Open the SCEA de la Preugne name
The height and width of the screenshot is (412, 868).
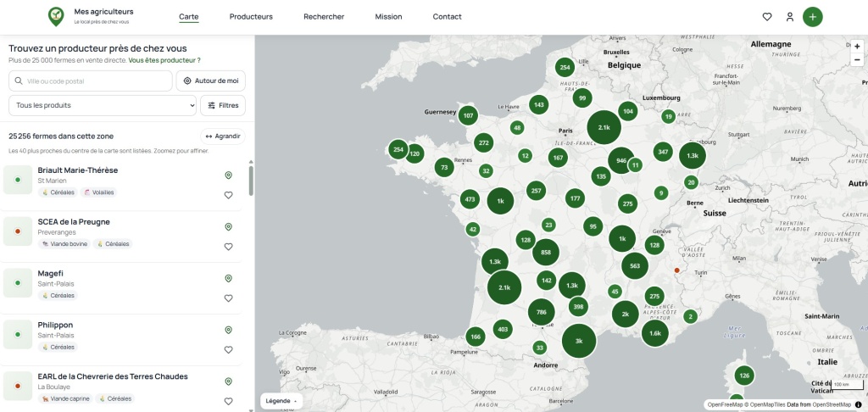point(74,221)
